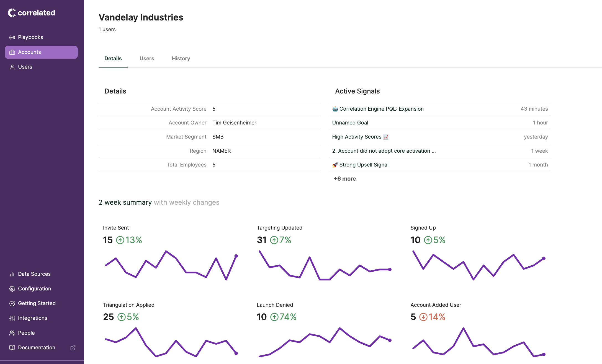This screenshot has width=602, height=364.
Task: Switch to the Users tab
Action: coord(147,58)
